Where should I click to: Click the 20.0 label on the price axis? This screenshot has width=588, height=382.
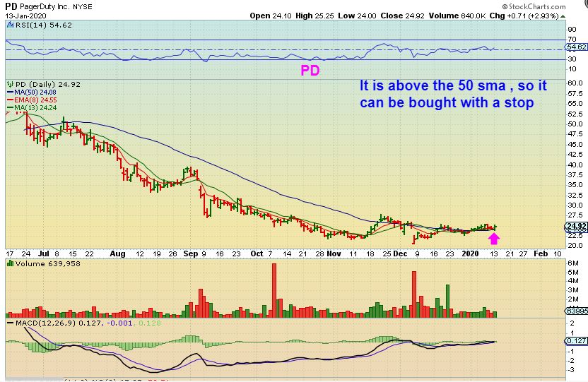pyautogui.click(x=575, y=246)
